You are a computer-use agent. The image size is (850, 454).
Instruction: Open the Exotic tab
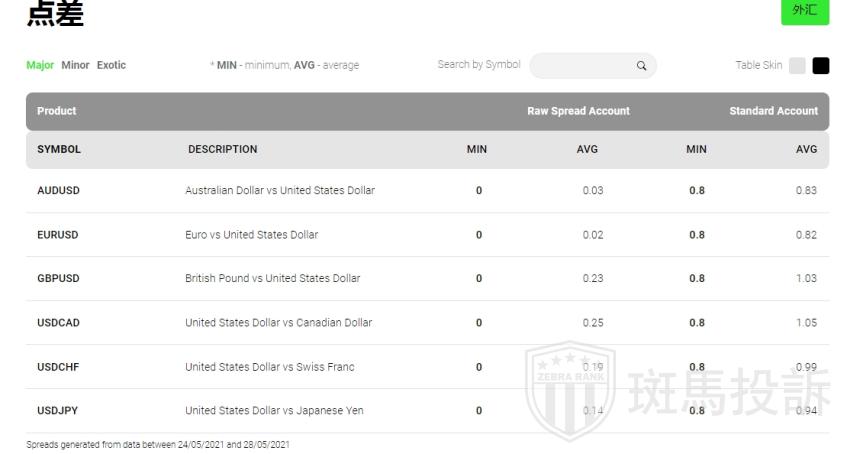[111, 66]
